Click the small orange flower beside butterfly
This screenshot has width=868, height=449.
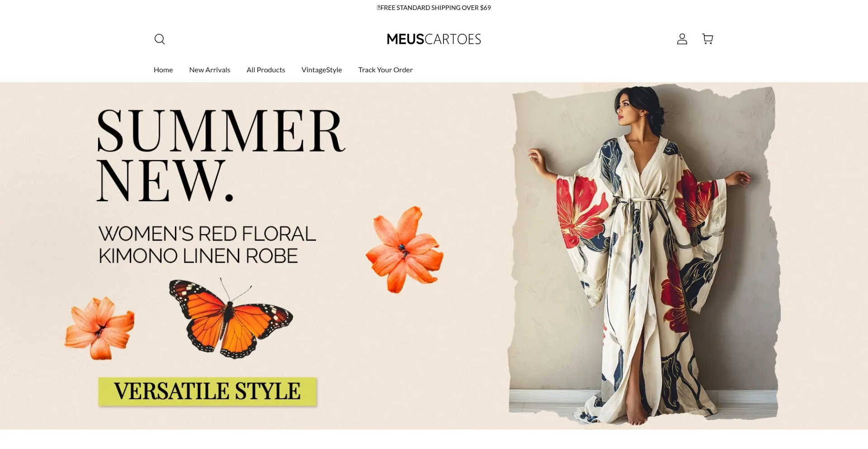pos(100,328)
